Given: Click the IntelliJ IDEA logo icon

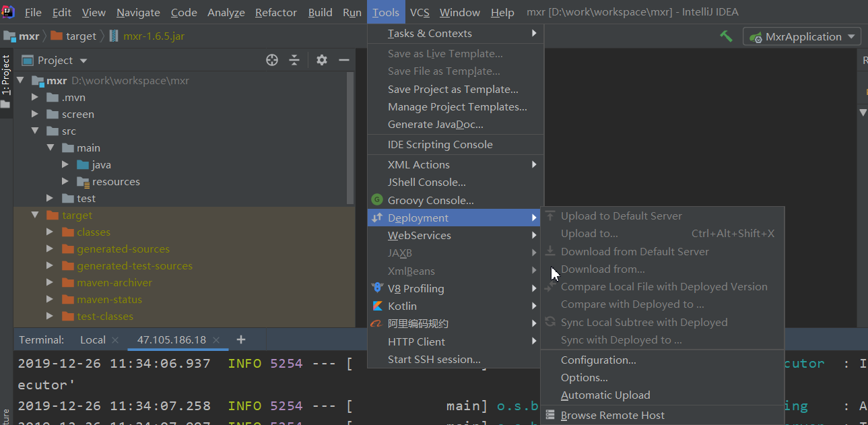Looking at the screenshot, I should tap(8, 11).
